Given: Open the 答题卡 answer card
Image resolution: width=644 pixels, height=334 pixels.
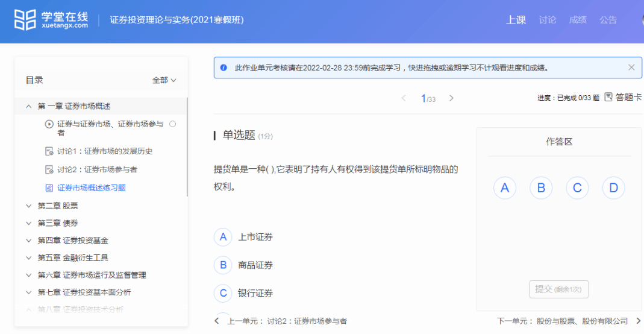Looking at the screenshot, I should pos(623,97).
